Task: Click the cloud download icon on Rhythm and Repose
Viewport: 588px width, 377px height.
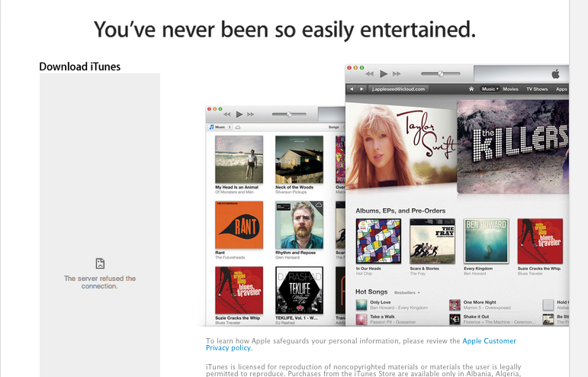Action: click(x=319, y=205)
